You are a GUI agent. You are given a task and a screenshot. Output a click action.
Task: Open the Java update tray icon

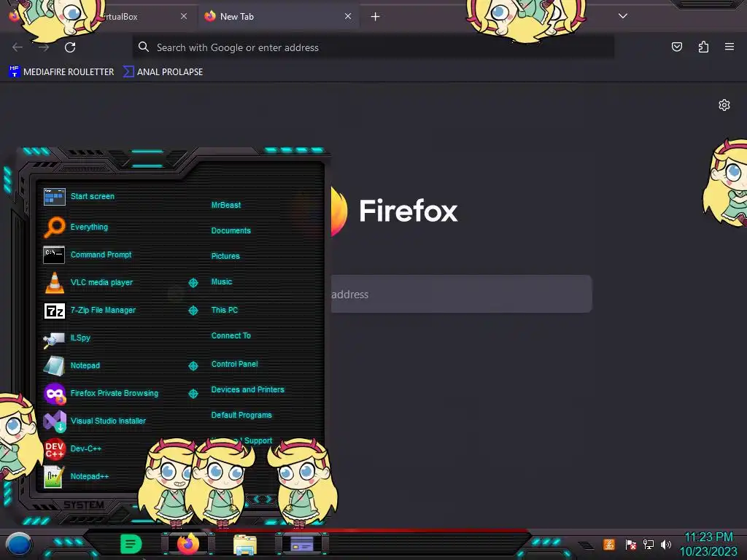pos(609,544)
